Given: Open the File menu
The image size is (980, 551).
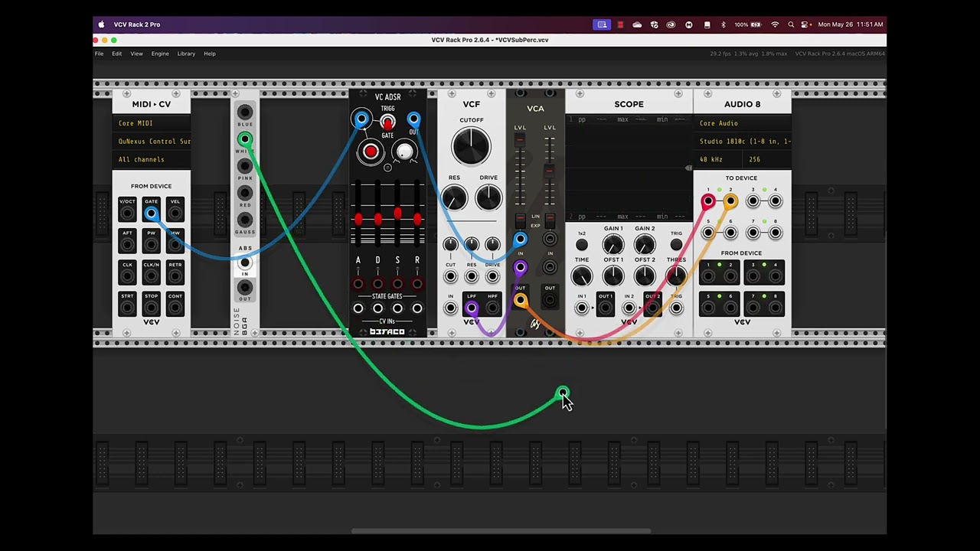Looking at the screenshot, I should (x=99, y=54).
